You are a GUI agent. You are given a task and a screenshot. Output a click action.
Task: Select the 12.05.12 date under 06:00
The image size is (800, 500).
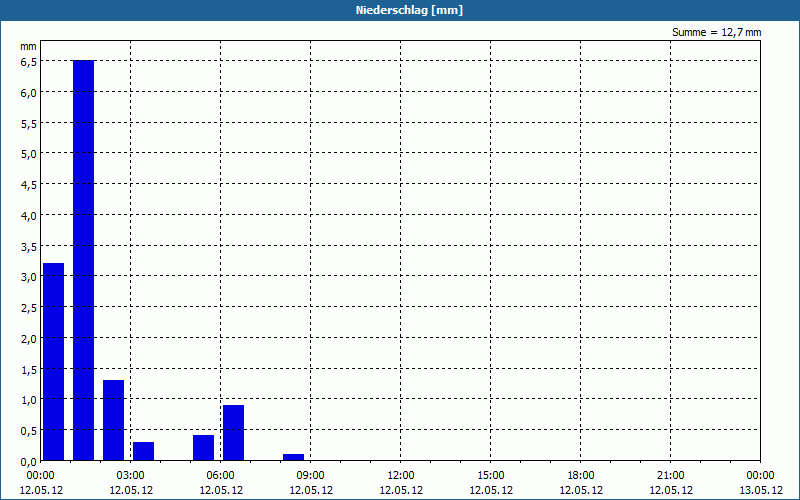click(x=221, y=491)
